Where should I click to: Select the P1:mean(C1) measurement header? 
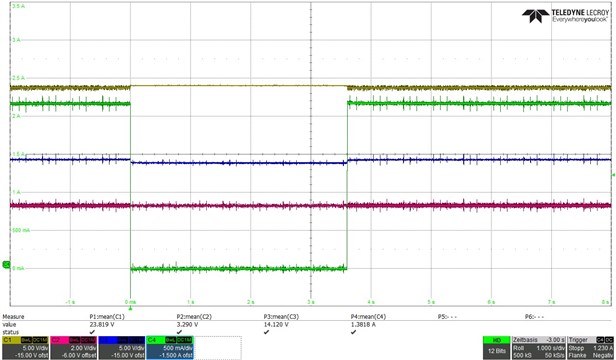click(x=107, y=317)
